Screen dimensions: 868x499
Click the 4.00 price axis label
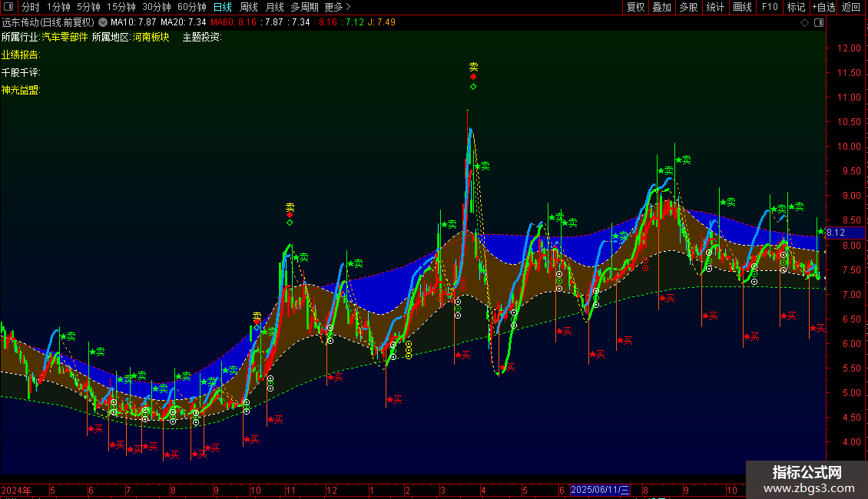[851, 442]
